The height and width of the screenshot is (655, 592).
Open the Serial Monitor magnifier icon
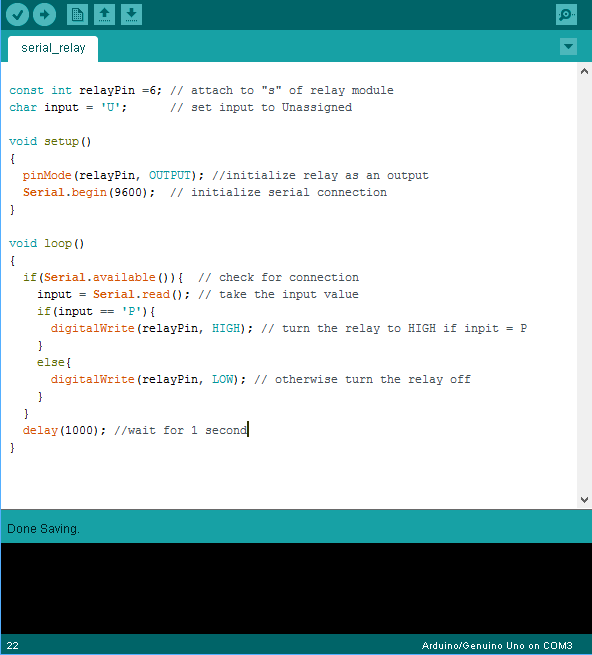click(x=566, y=15)
